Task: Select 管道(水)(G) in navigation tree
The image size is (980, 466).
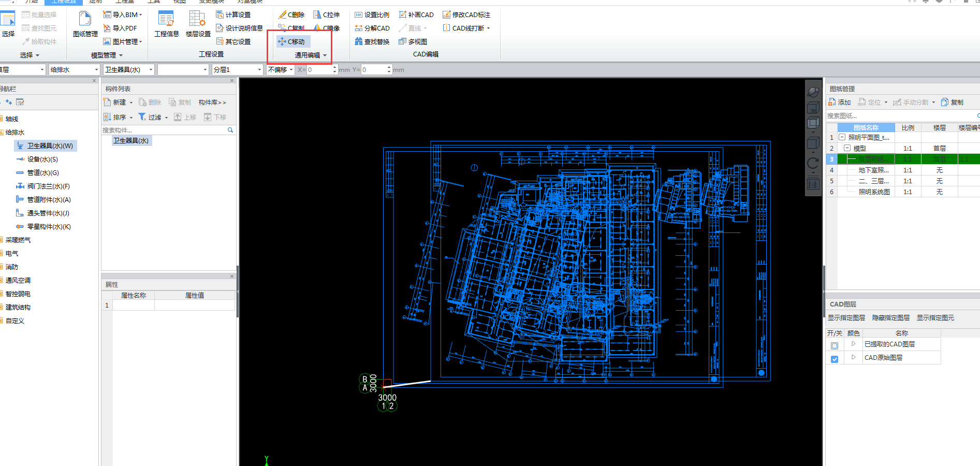Action: coord(37,173)
